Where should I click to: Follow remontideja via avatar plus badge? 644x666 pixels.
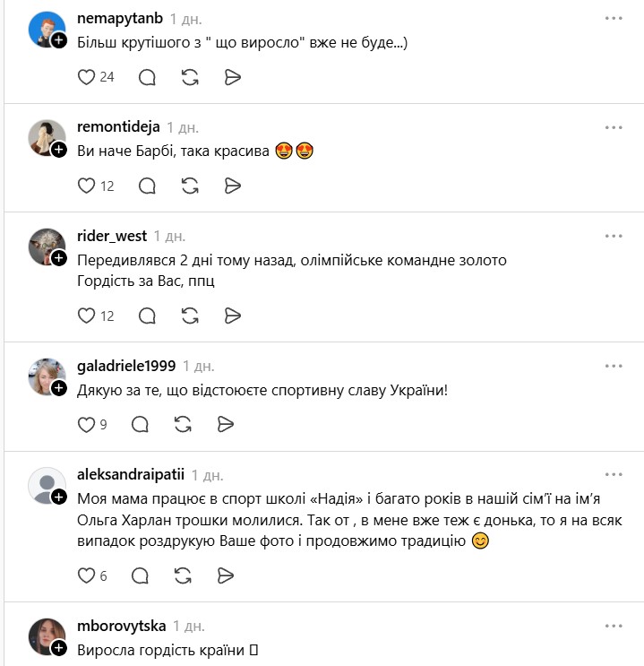click(59, 150)
